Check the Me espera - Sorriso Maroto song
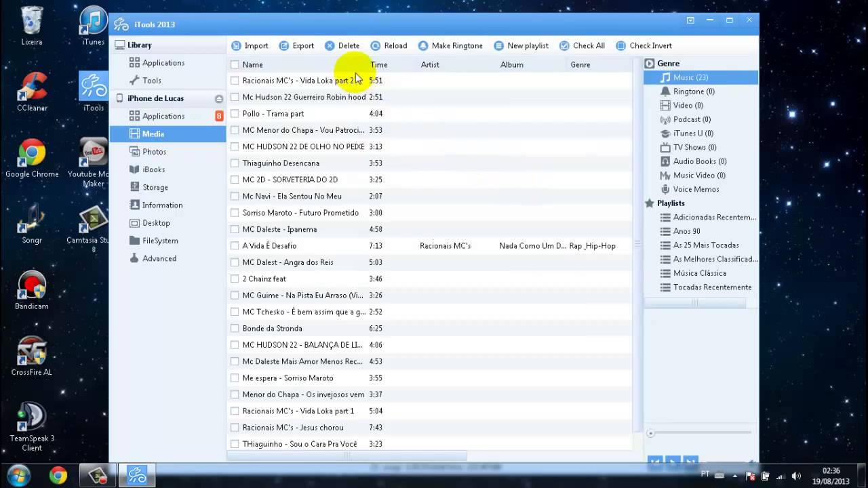 pos(235,378)
